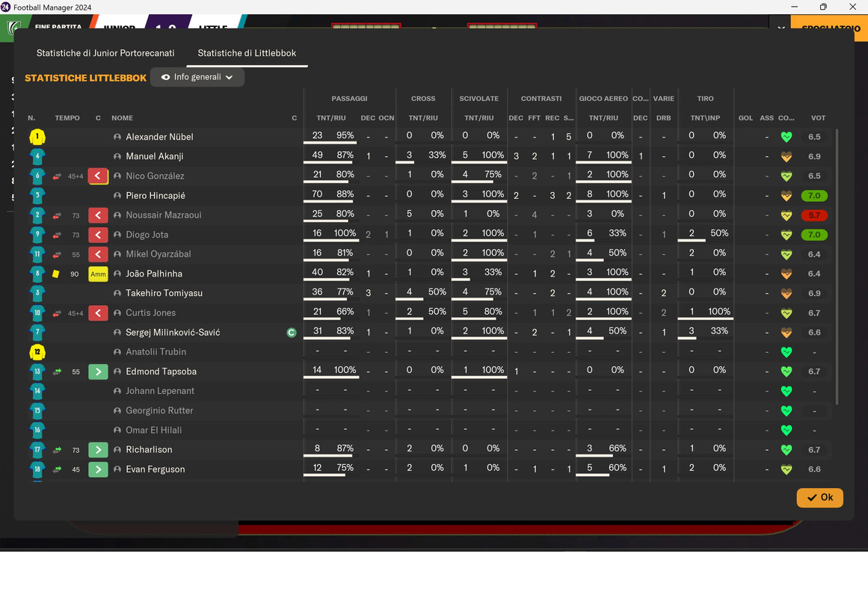Screen dimensions: 868x598
Task: Sort by the DRB column header
Action: click(x=663, y=118)
